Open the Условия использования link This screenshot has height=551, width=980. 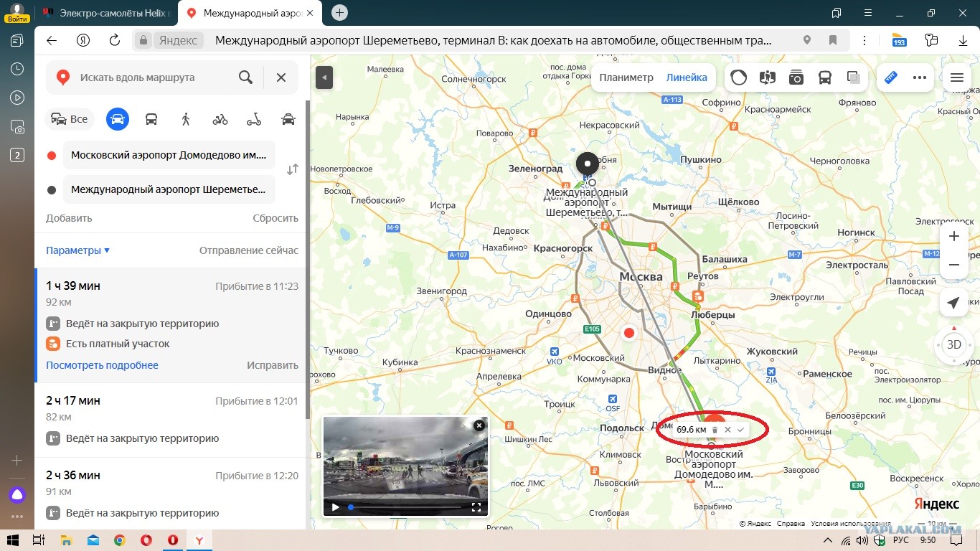849,524
